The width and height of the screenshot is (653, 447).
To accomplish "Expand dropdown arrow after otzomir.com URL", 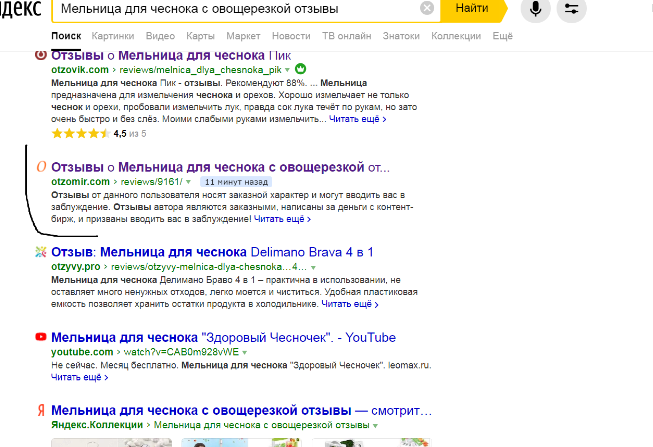I will (188, 182).
